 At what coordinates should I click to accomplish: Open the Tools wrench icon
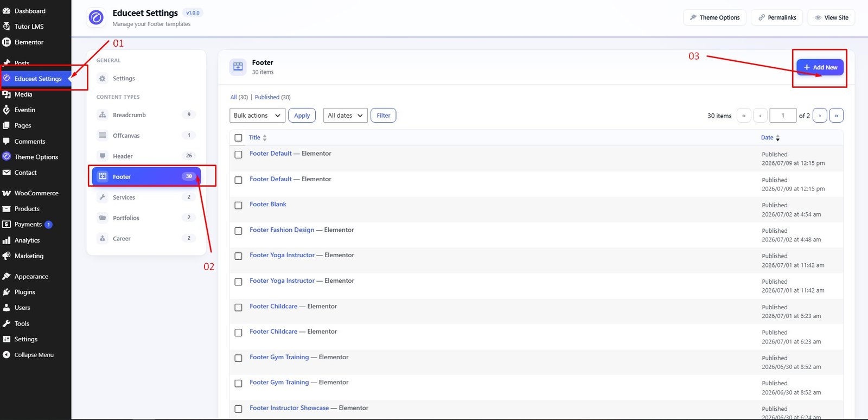click(x=7, y=323)
